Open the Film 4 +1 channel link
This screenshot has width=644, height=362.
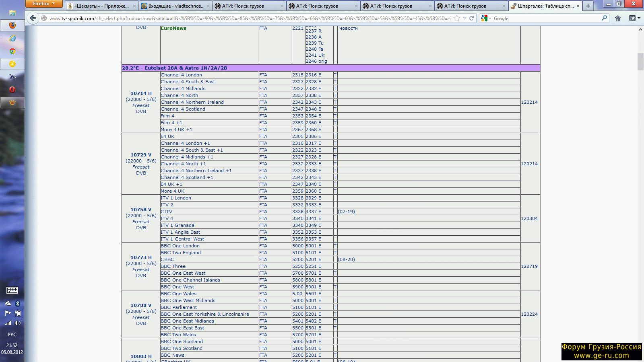tap(171, 123)
